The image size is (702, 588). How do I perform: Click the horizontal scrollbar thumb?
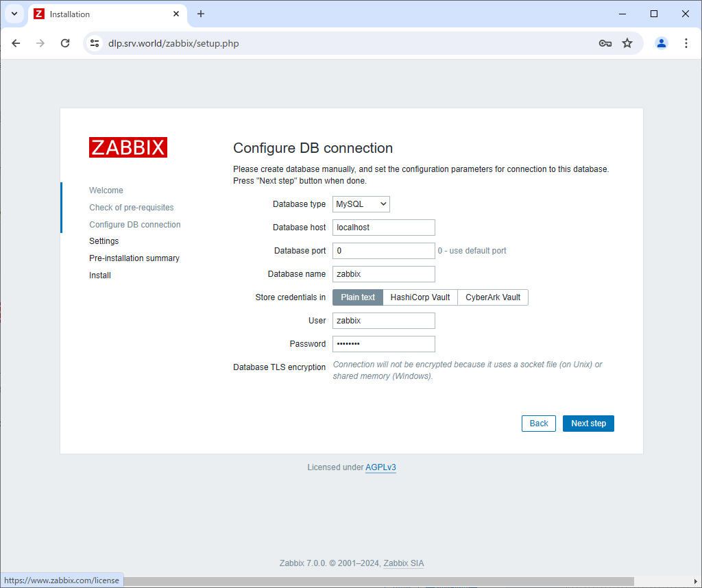(x=378, y=581)
